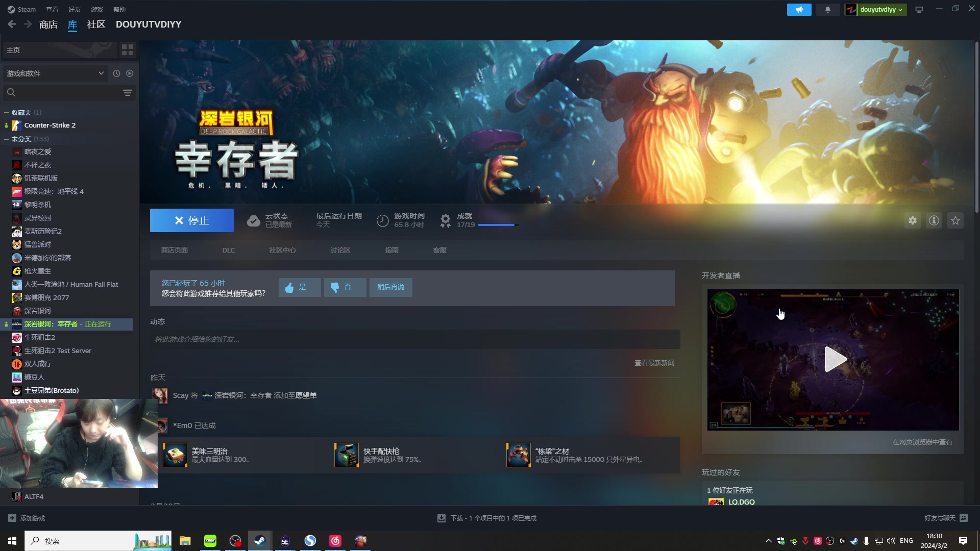Click the game info icon
Viewport: 980px width, 551px height.
934,220
